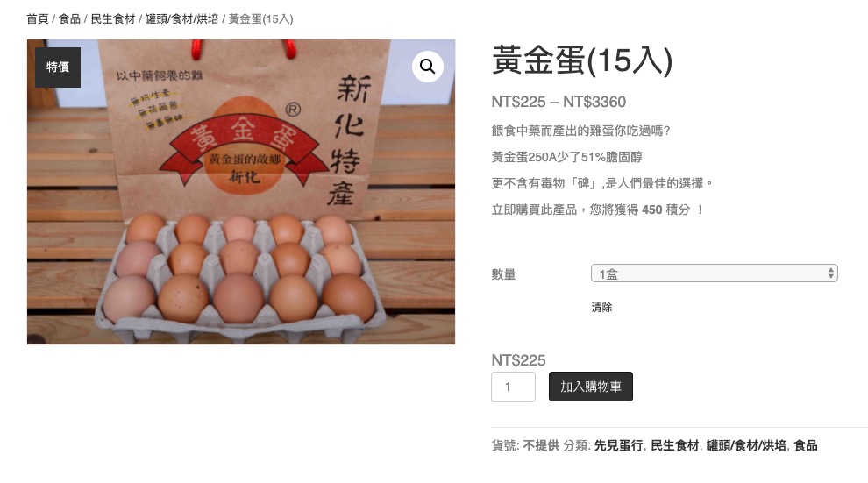Click the 黃金蛋(15入) product title
The height and width of the screenshot is (483, 868).
pos(582,60)
